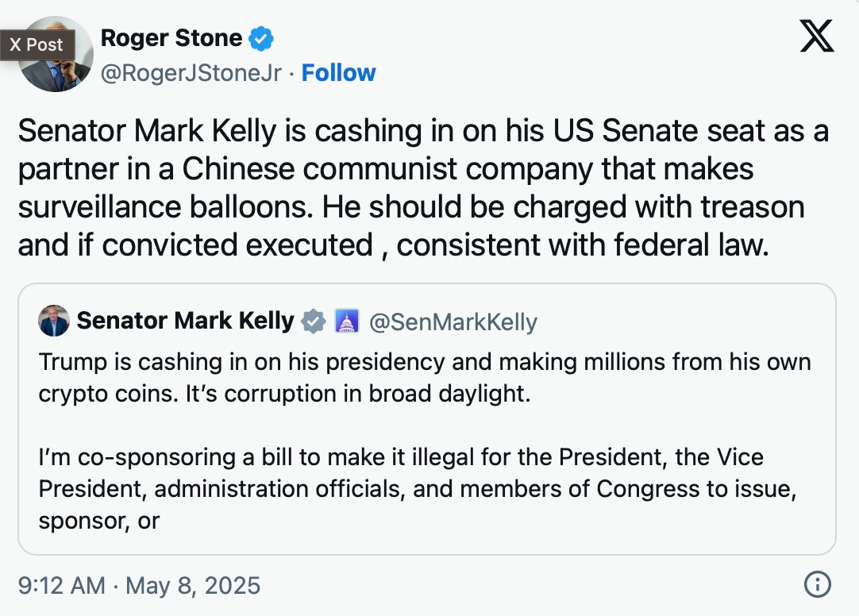Open the @SenMarkKelly handle

coord(453,322)
